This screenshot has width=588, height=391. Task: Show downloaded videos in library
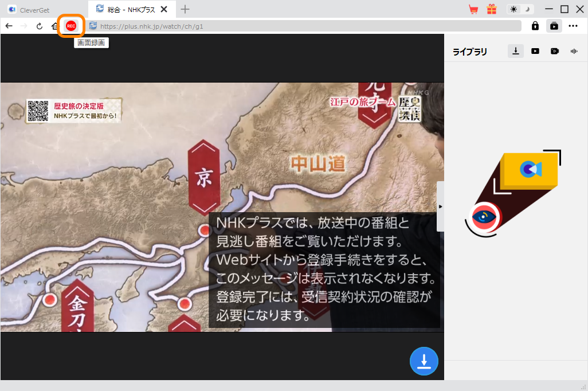(x=535, y=51)
